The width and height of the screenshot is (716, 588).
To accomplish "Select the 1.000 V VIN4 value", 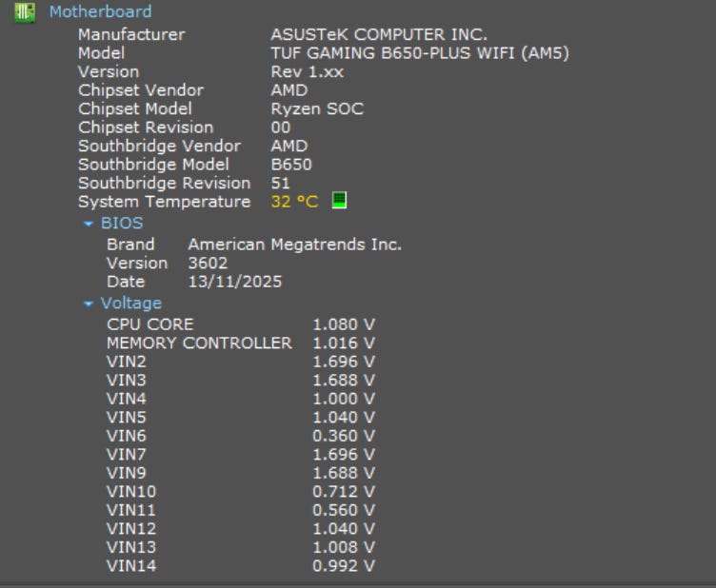I will (x=344, y=400).
